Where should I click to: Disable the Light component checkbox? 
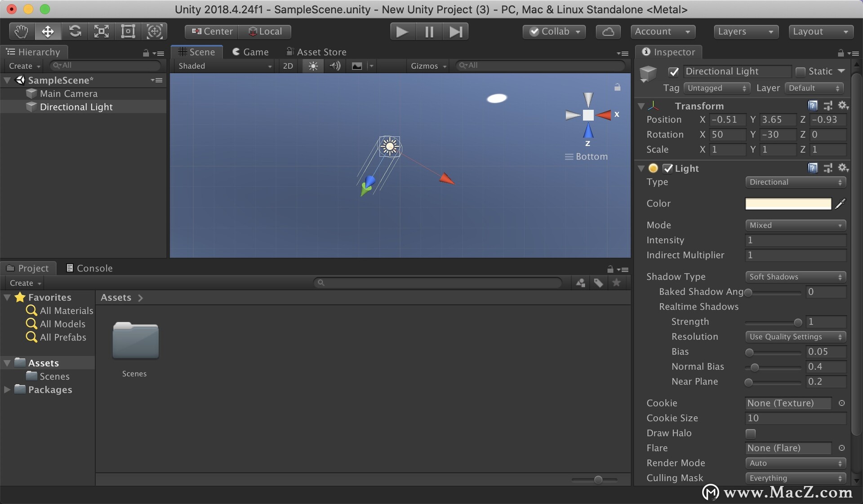(x=668, y=168)
